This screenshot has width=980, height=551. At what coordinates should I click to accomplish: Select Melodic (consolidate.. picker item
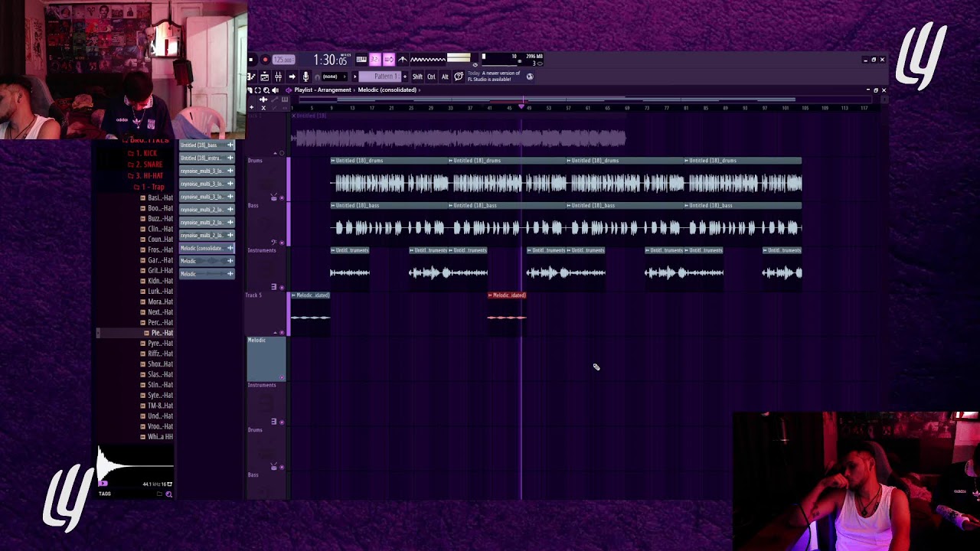pos(207,248)
